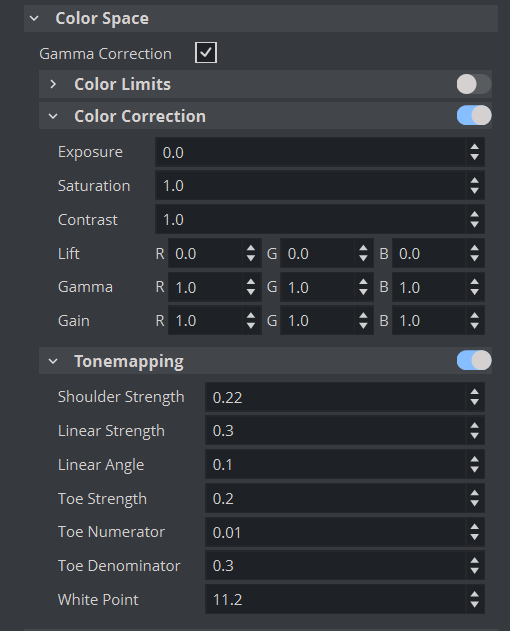Decrease Saturation with the down arrow

(475, 191)
